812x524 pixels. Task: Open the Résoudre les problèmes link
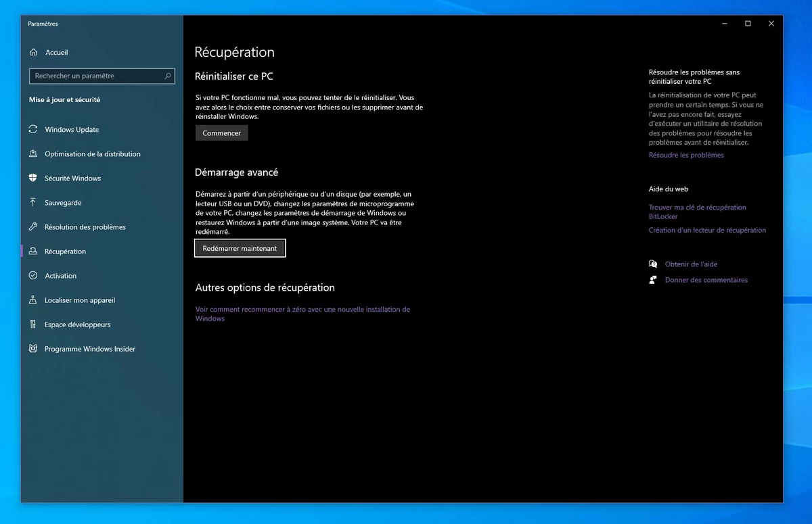[x=686, y=155]
